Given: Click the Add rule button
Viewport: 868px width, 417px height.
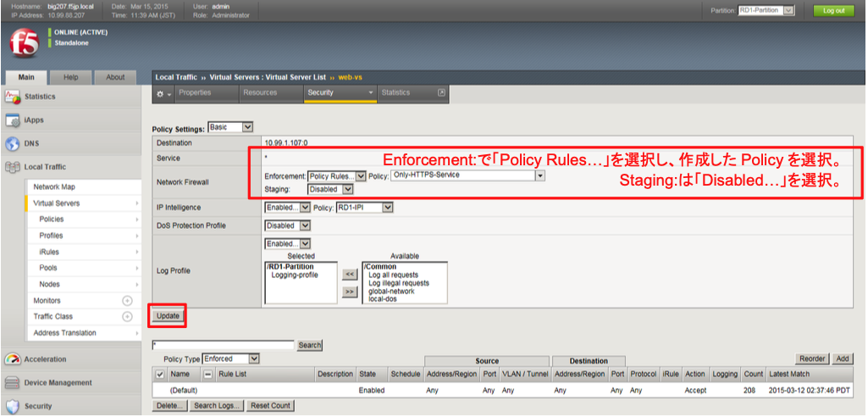Looking at the screenshot, I should [x=843, y=359].
